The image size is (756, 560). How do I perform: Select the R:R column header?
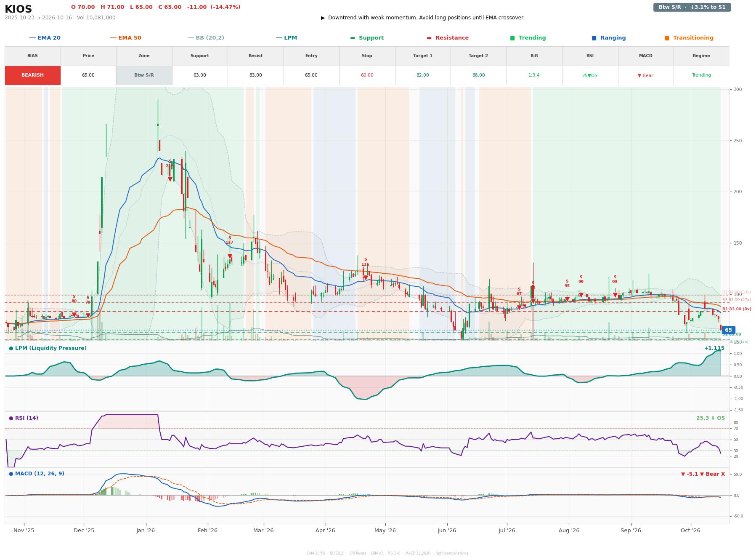534,56
